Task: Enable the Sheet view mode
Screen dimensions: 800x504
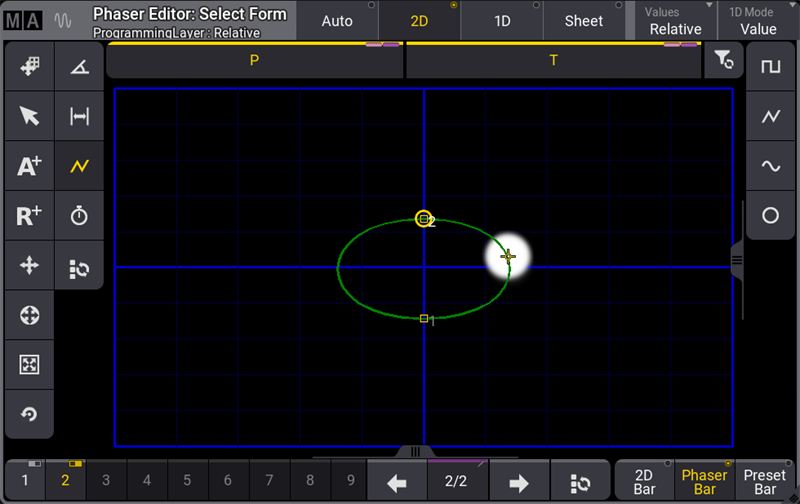Action: click(x=584, y=21)
